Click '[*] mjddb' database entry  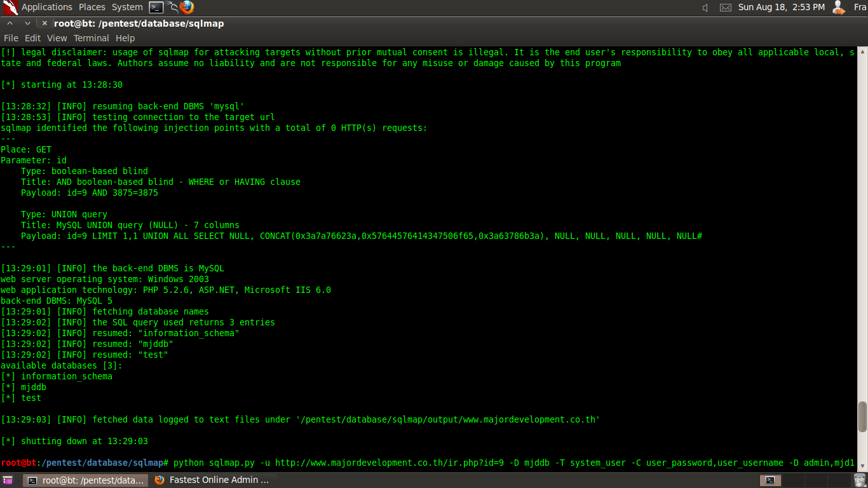[x=24, y=387]
